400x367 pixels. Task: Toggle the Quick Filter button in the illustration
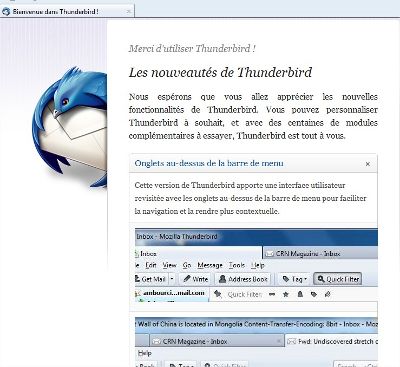pos(338,279)
